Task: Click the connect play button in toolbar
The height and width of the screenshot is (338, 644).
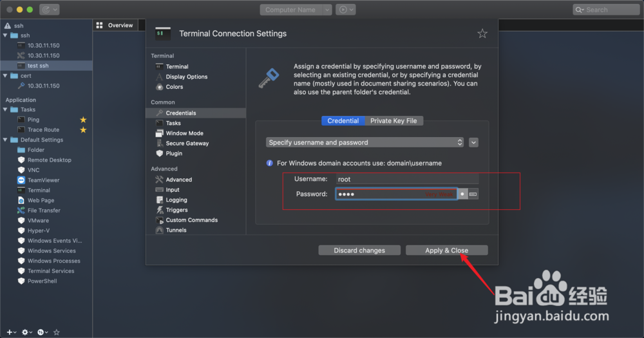Action: coord(345,10)
